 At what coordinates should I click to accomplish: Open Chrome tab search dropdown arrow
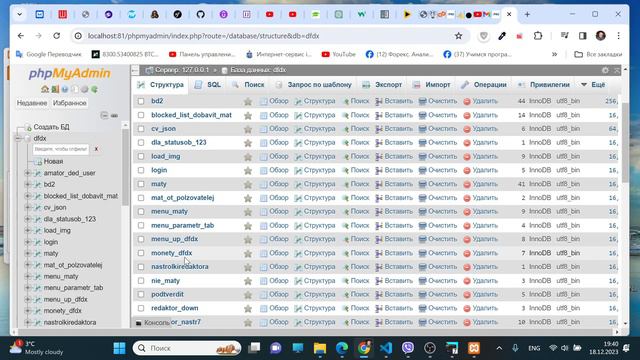point(19,14)
